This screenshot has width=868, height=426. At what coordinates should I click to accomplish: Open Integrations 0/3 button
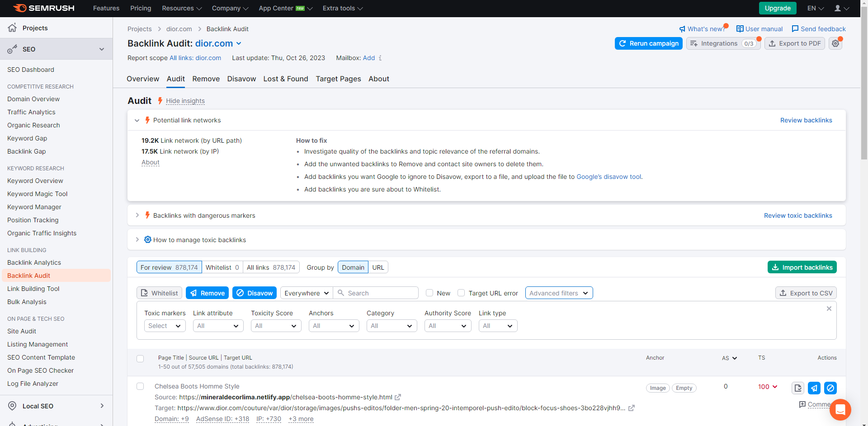[x=723, y=43]
